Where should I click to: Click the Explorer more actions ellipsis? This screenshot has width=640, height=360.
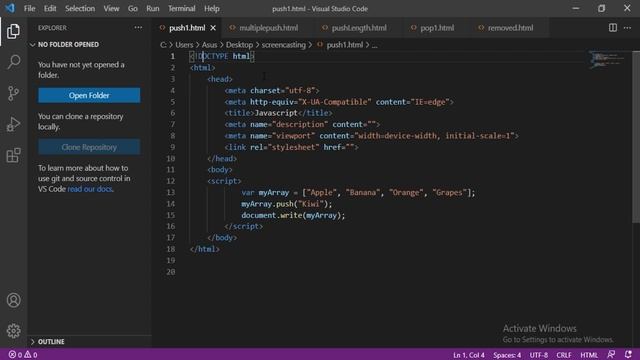pyautogui.click(x=138, y=28)
